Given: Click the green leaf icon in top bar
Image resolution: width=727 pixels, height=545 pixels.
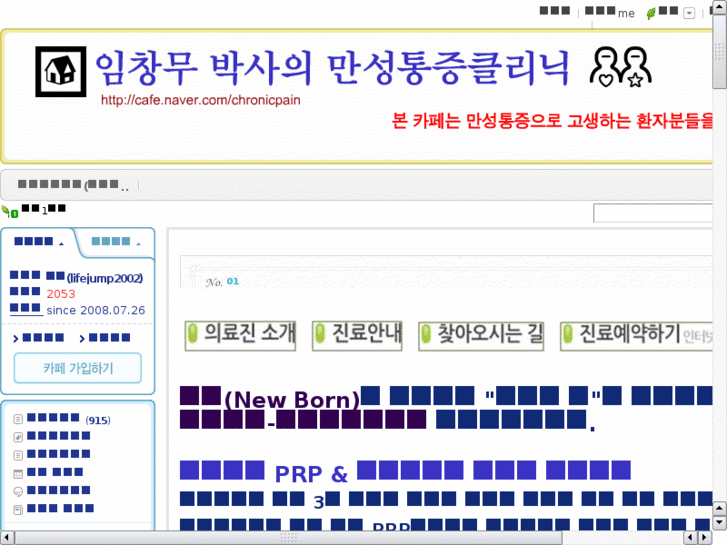Looking at the screenshot, I should pyautogui.click(x=651, y=13).
